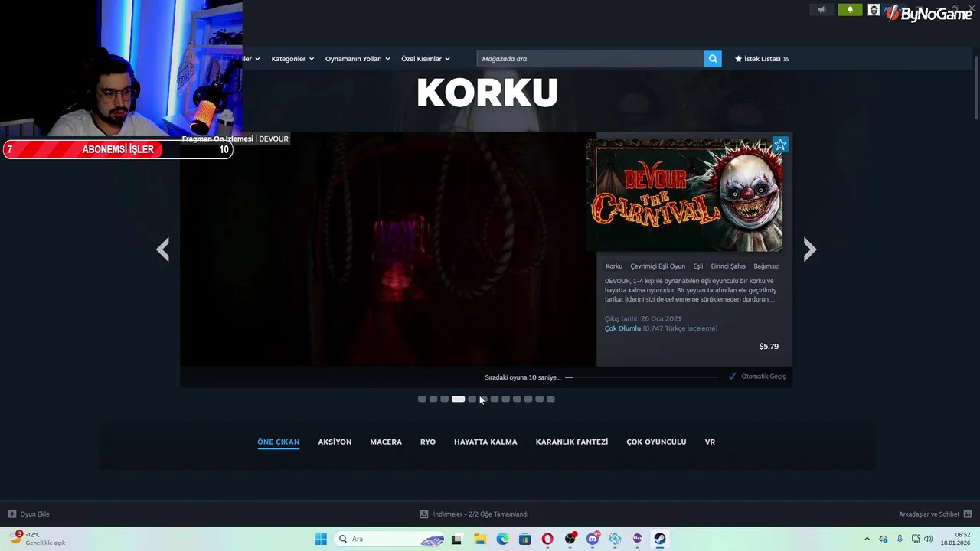The width and height of the screenshot is (980, 551).
Task: Expand the Özel Kısımlar dropdown
Action: [x=426, y=59]
